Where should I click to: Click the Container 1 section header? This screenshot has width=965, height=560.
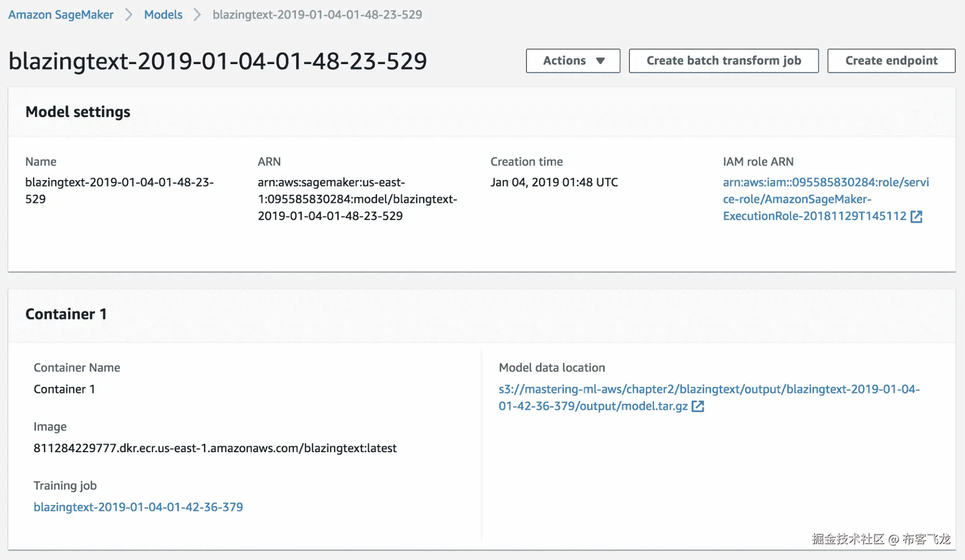pyautogui.click(x=66, y=314)
